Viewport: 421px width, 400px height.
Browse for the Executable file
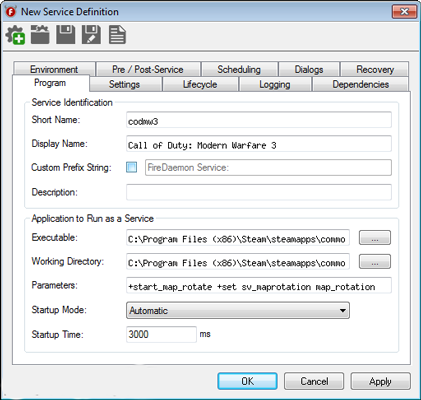[x=375, y=238]
